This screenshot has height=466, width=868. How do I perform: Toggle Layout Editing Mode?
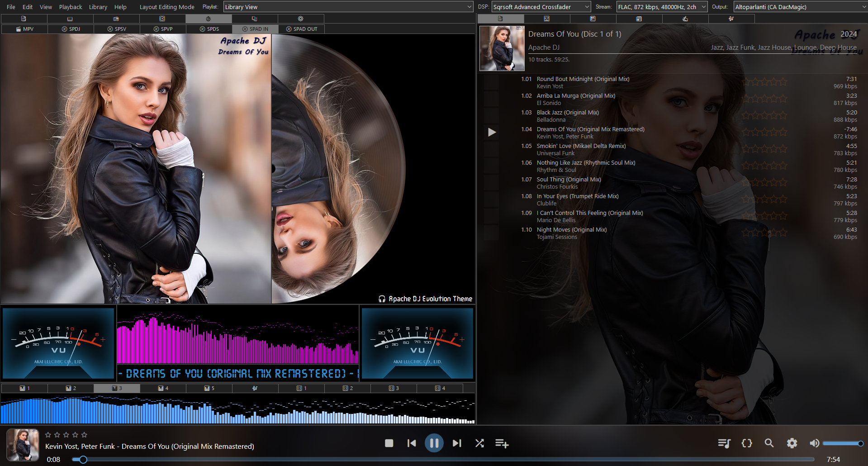tap(167, 7)
